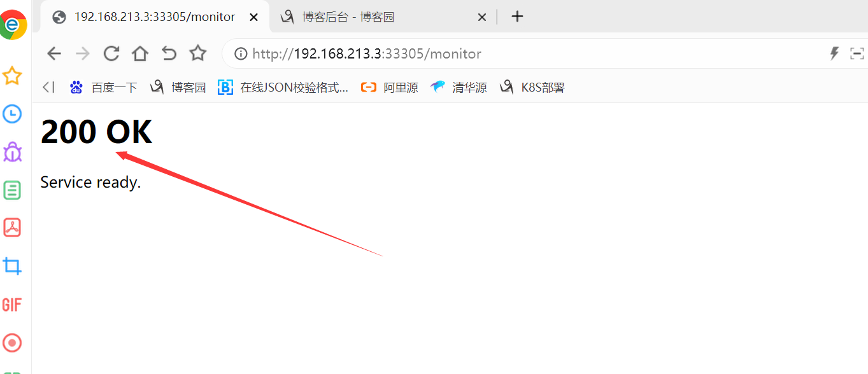The image size is (868, 374).
Task: Open history clock icon in sidebar
Action: [12, 114]
